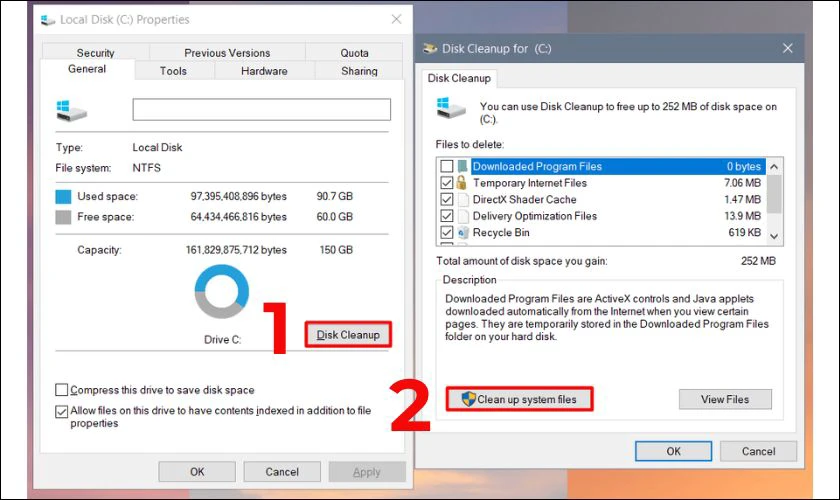Click the Delivery Optimization Files file icon

tap(463, 216)
